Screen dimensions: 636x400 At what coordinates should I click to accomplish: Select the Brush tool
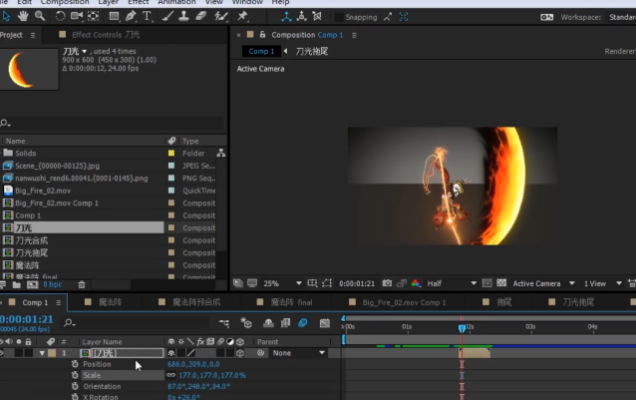pyautogui.click(x=168, y=16)
